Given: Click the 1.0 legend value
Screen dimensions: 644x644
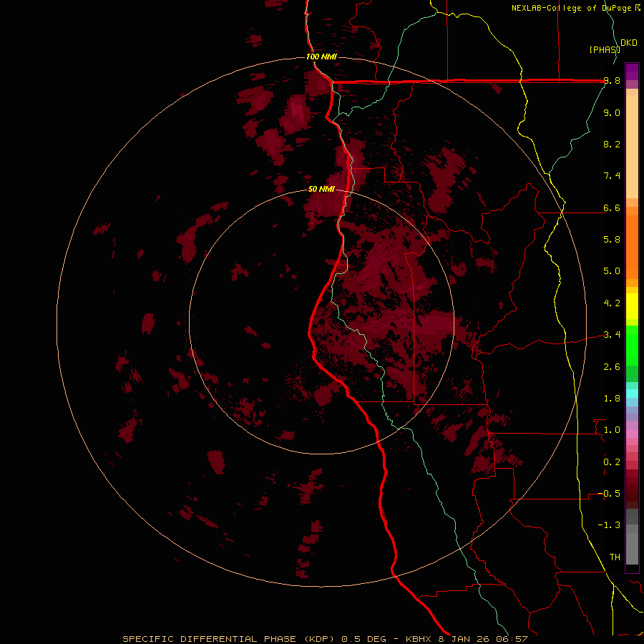Looking at the screenshot, I should point(612,430).
